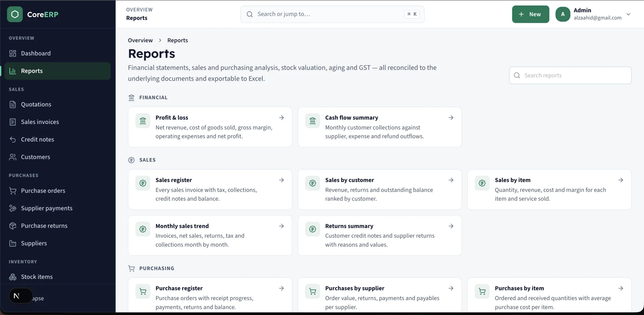Click the Credit notes return-arrow icon

tap(13, 139)
